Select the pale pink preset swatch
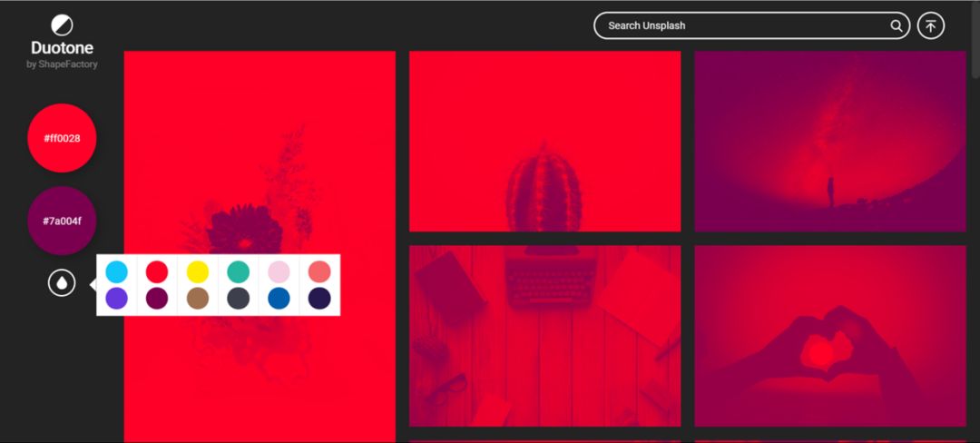This screenshot has height=443, width=980. click(x=279, y=271)
